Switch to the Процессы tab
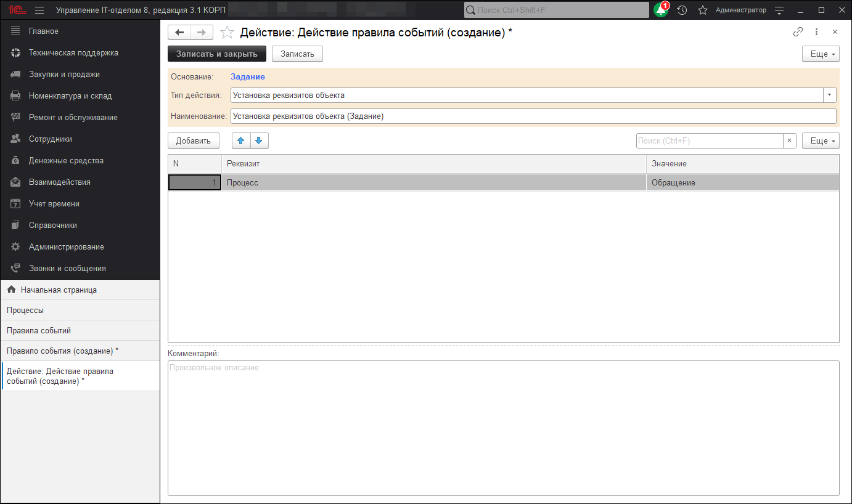Image resolution: width=852 pixels, height=504 pixels. point(25,310)
